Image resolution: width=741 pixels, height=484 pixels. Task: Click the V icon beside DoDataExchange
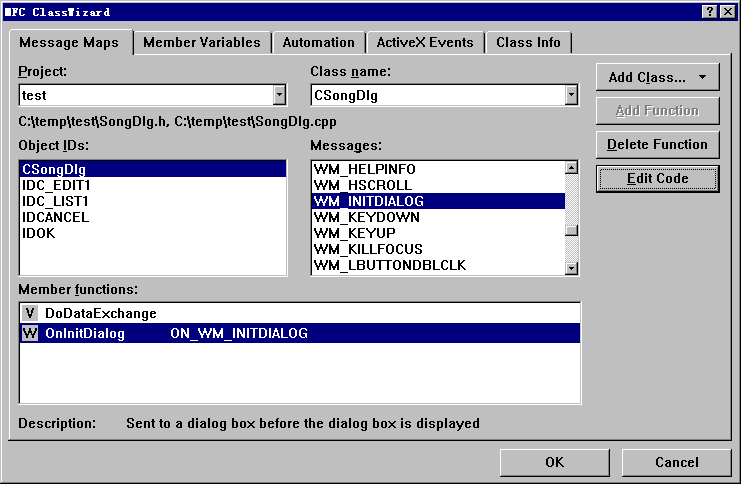(29, 313)
